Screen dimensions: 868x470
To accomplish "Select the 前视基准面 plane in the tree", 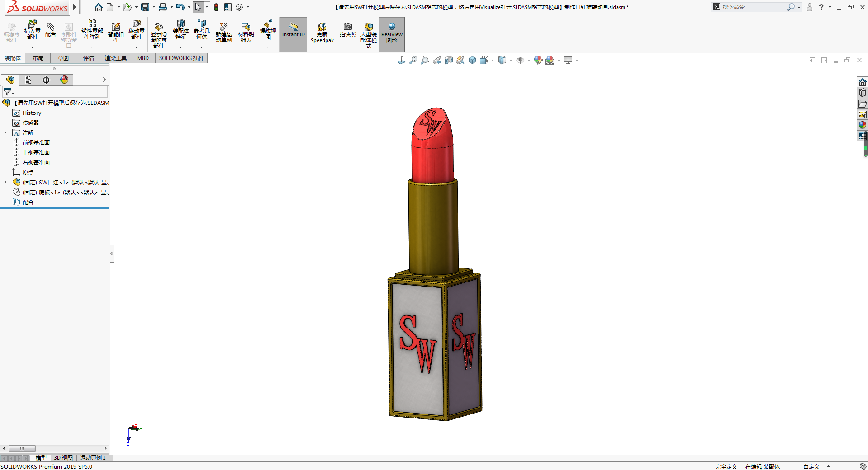I will [x=36, y=143].
